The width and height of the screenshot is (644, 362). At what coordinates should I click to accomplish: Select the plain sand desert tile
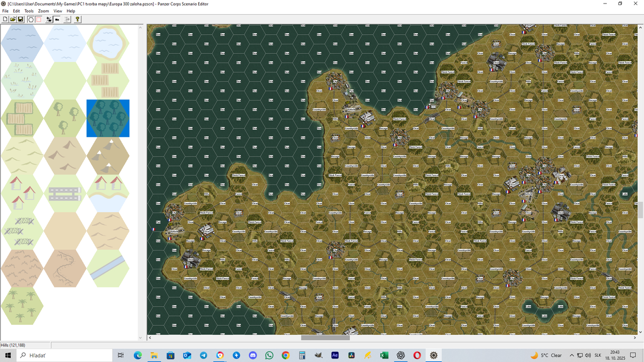tap(65, 231)
